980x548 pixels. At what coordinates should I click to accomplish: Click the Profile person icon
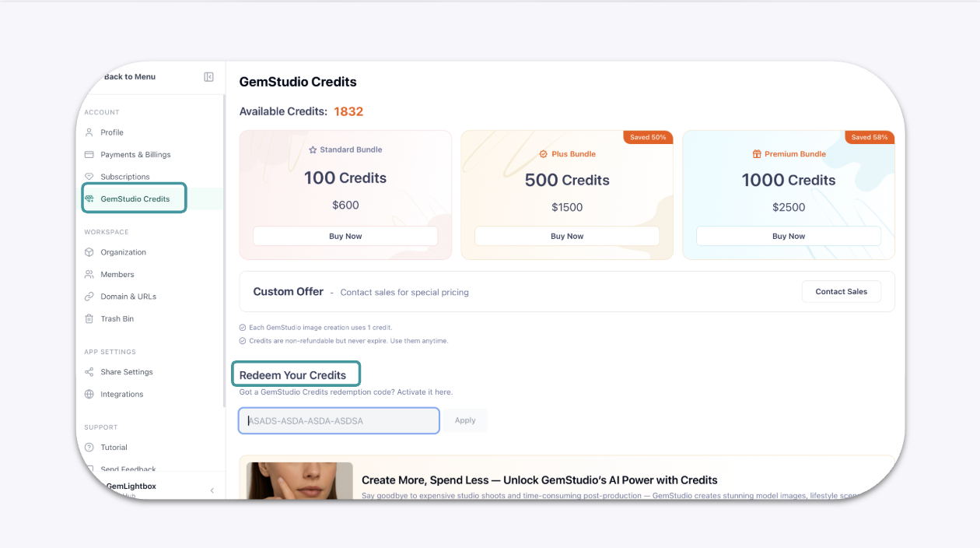click(x=89, y=132)
